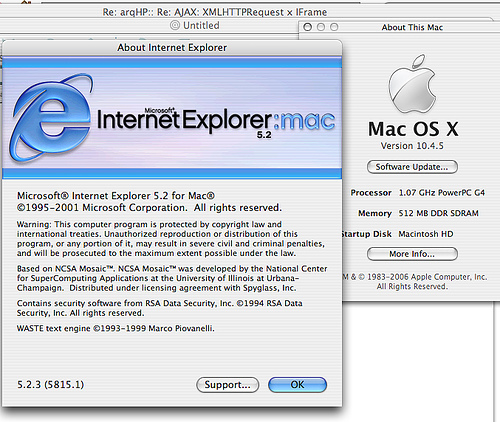Zoom the About This Mac window
The image size is (500, 422).
click(x=334, y=27)
